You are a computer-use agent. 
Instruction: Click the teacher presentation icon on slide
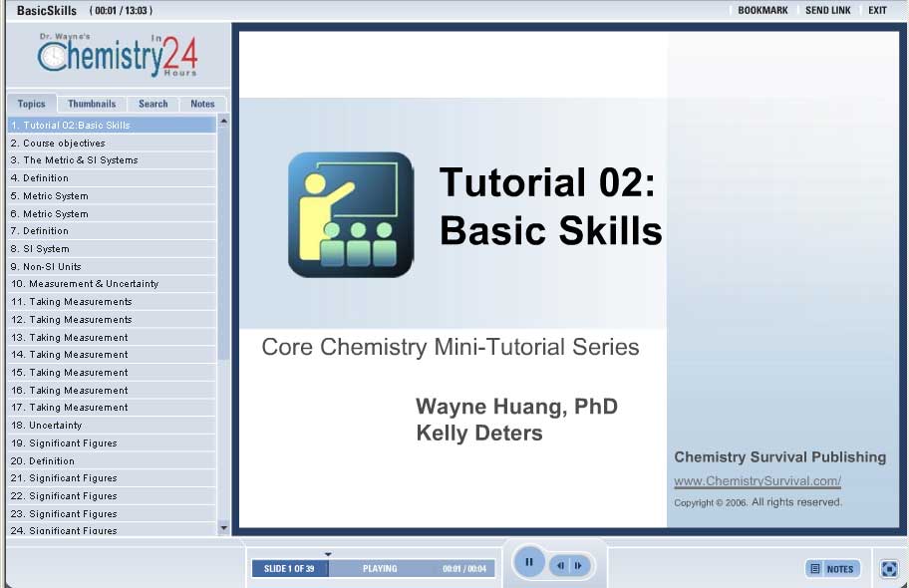(350, 214)
